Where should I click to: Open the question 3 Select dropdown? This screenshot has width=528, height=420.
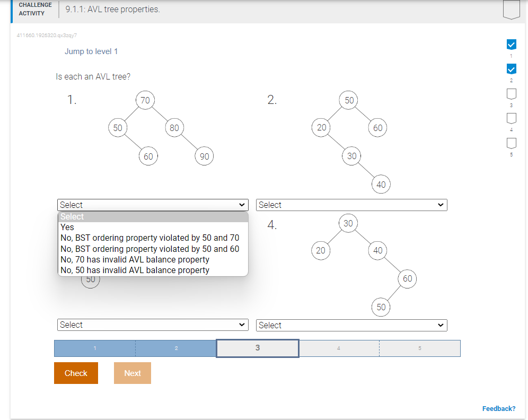point(152,325)
